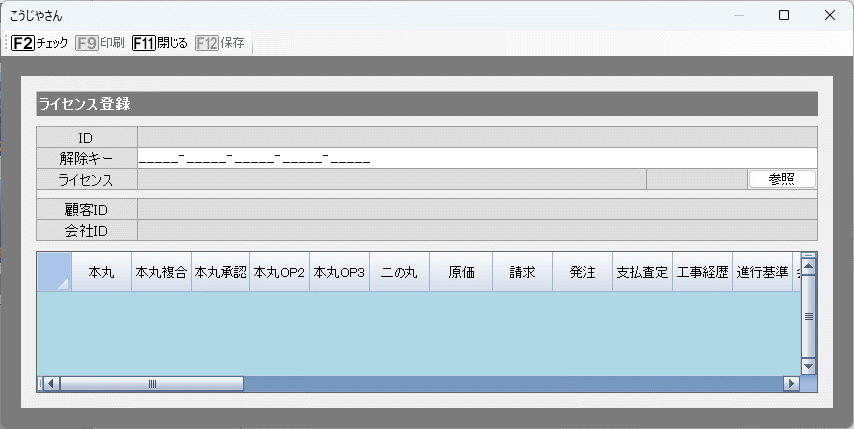
Task: Select the 工事経歴 column header
Action: click(x=702, y=272)
